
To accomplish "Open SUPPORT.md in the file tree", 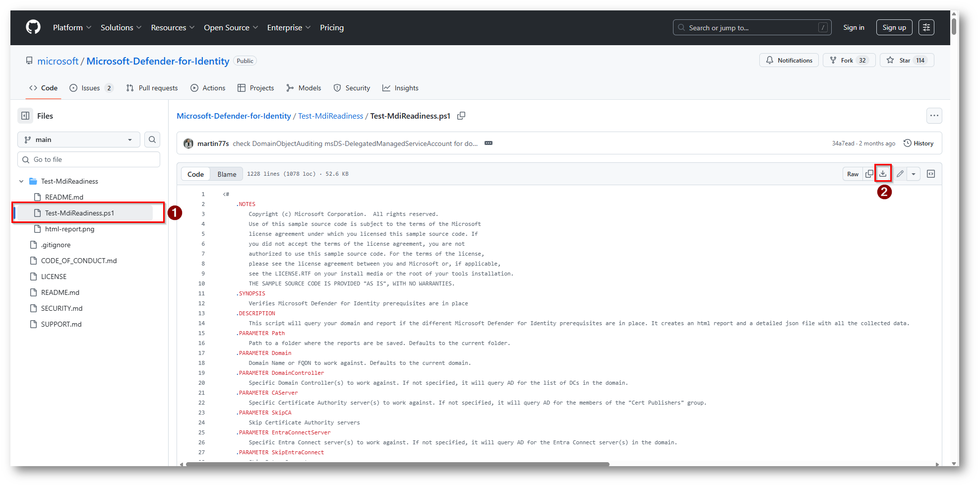I will [x=61, y=324].
